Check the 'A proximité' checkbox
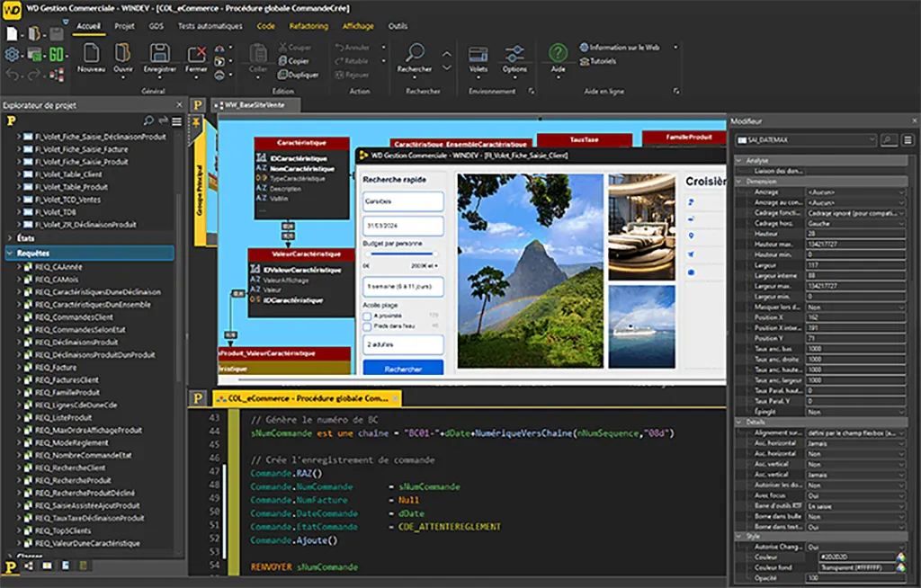 [x=367, y=316]
